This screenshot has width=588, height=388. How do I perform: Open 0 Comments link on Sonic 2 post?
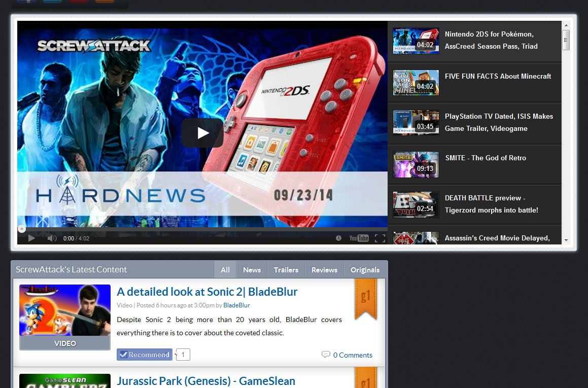pos(353,355)
